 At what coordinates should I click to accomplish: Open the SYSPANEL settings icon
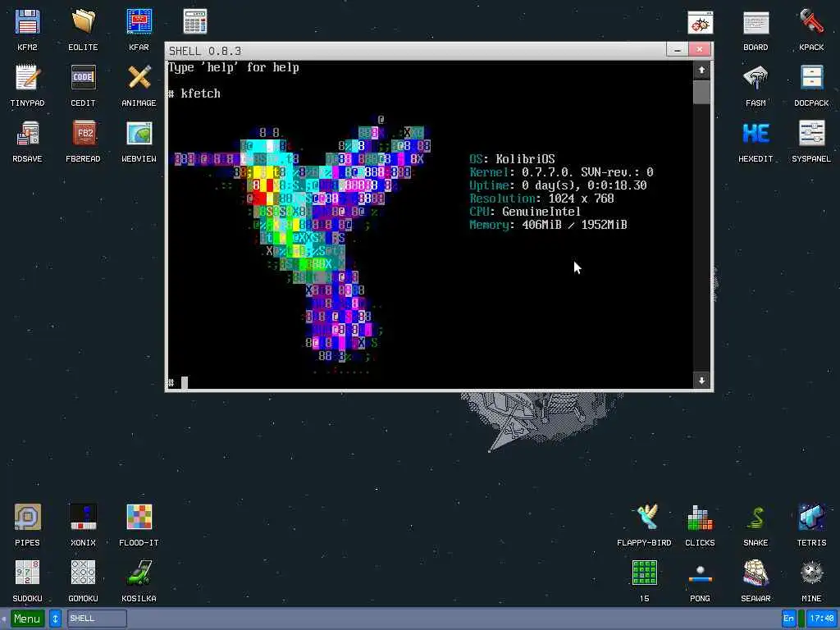pyautogui.click(x=811, y=134)
